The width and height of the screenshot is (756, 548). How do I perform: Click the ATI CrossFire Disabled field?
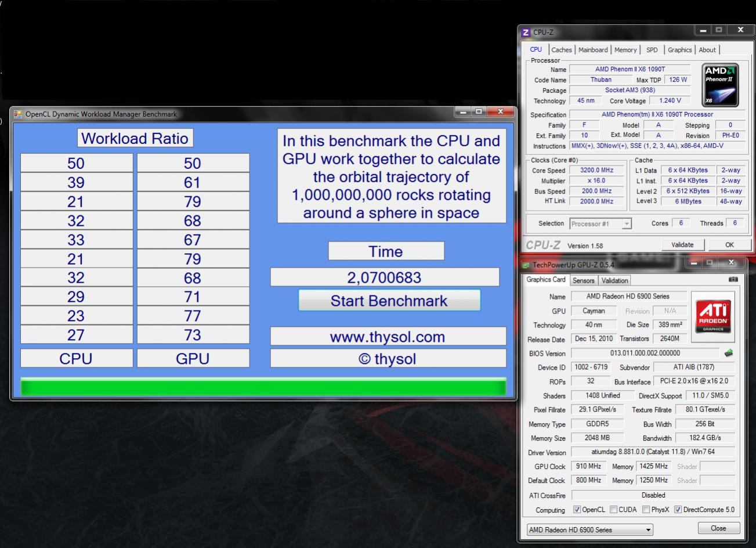[x=653, y=495]
